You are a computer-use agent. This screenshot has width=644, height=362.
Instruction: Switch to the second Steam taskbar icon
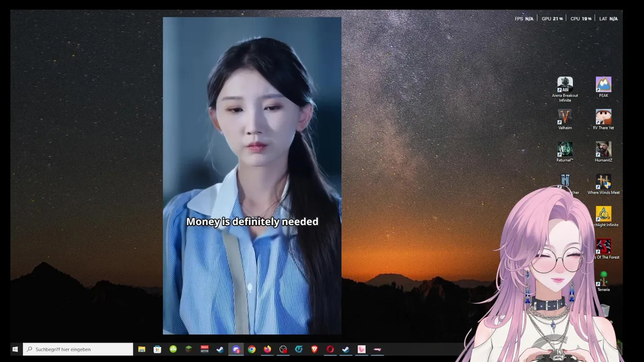click(x=346, y=349)
